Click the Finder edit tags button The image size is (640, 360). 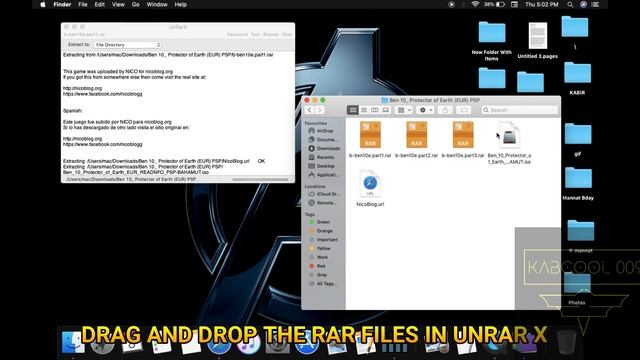464,110
